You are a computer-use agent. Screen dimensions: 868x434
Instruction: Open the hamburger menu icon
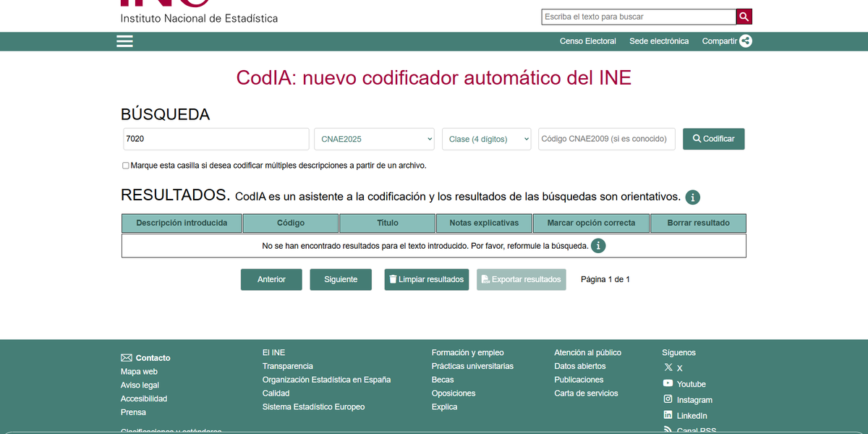pyautogui.click(x=124, y=41)
